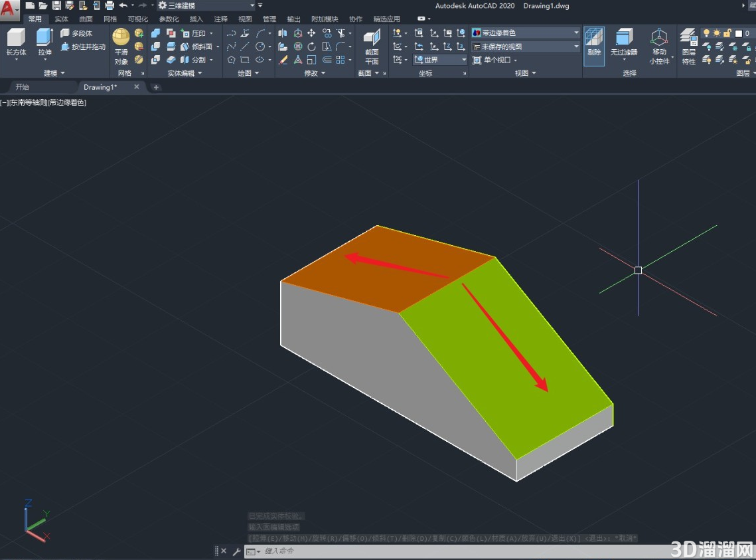Click the [东南等轴测] view control label
Screen dimensions: 756x560
(x=29, y=102)
